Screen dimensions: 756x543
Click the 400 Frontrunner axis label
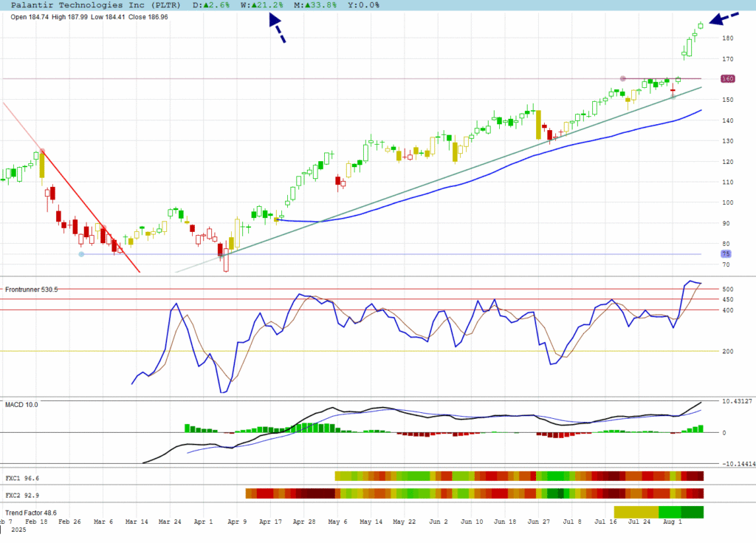(727, 310)
